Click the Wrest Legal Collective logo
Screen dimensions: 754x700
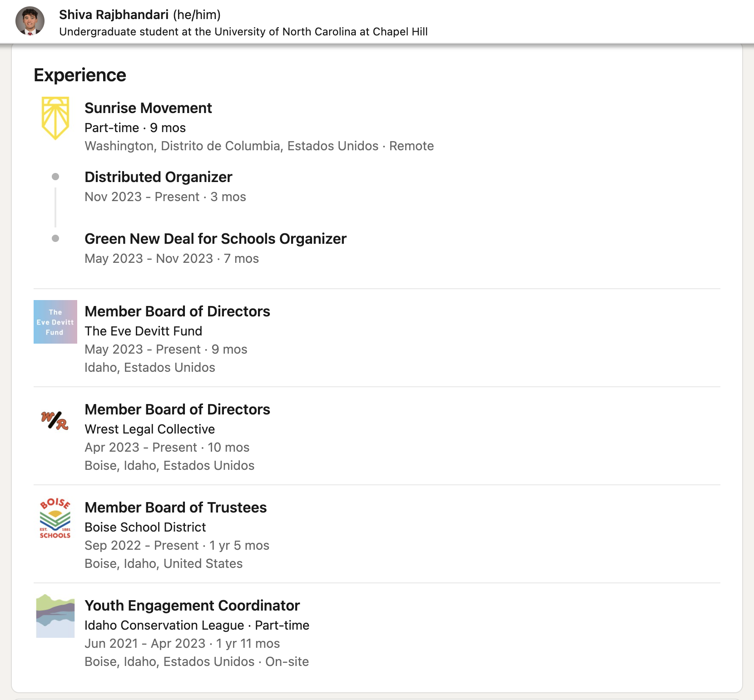[x=55, y=420]
